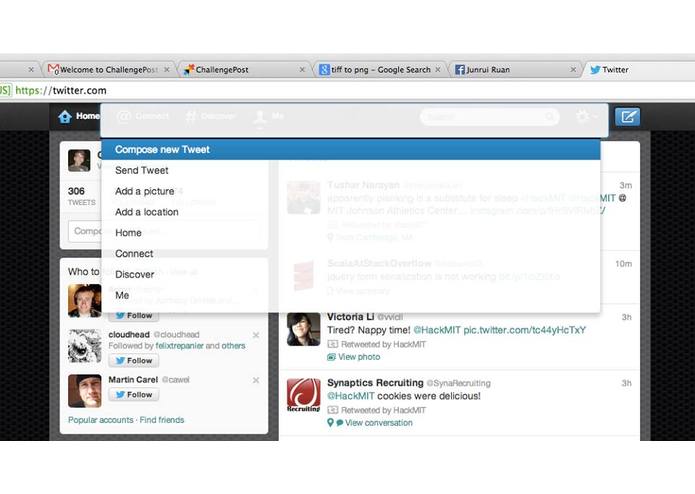Open the felixtrepanier link
Viewport: 695px width, 494px height.
pyautogui.click(x=180, y=346)
